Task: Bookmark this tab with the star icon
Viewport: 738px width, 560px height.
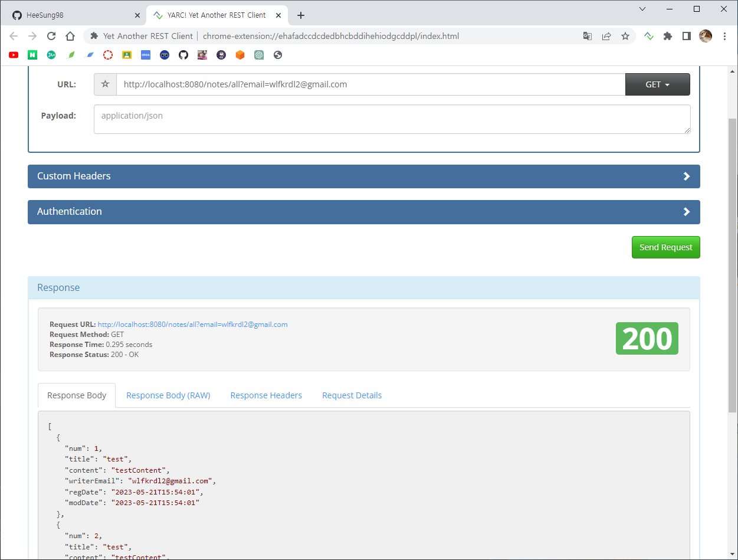Action: pyautogui.click(x=625, y=36)
